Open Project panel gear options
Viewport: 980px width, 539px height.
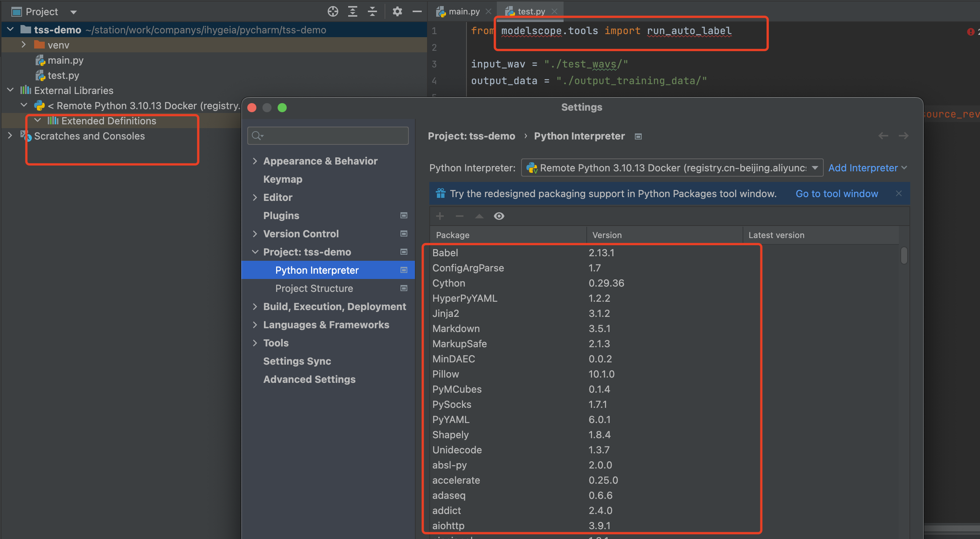pos(397,12)
